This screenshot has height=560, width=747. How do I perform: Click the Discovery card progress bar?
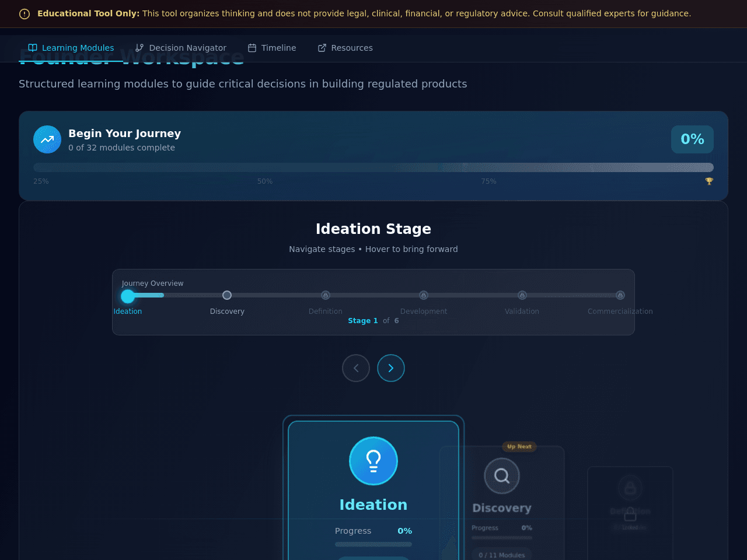click(x=502, y=538)
